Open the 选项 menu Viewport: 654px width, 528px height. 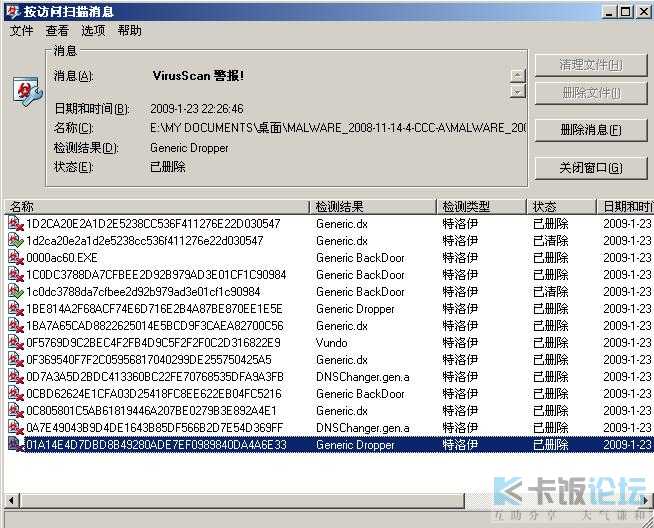click(x=93, y=30)
